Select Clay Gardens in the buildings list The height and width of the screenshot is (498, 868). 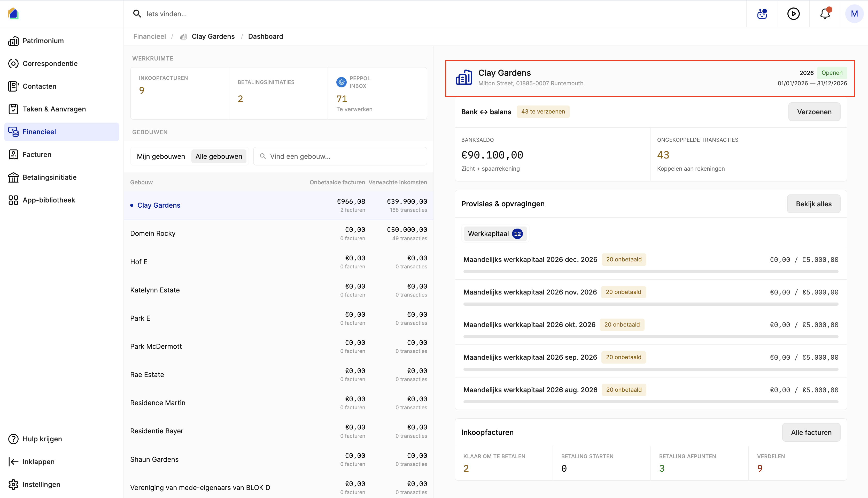click(x=278, y=205)
